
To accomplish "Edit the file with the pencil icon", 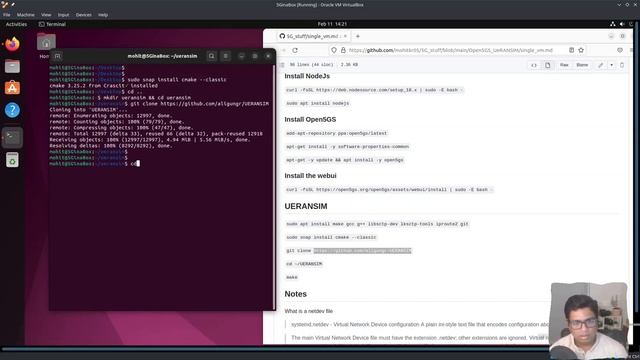I will 600,65.
